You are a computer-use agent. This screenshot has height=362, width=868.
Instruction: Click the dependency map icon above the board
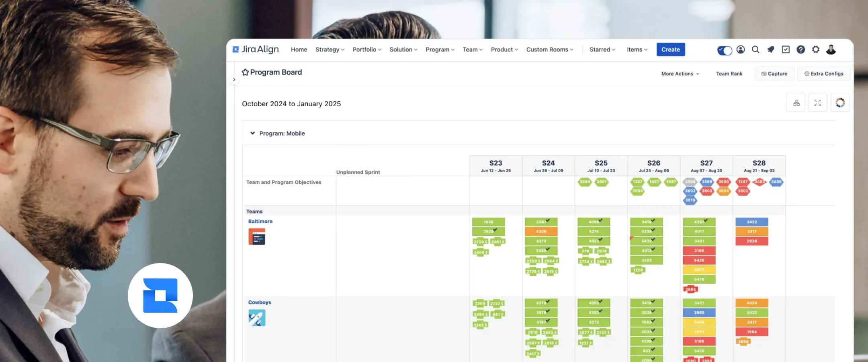click(x=796, y=102)
